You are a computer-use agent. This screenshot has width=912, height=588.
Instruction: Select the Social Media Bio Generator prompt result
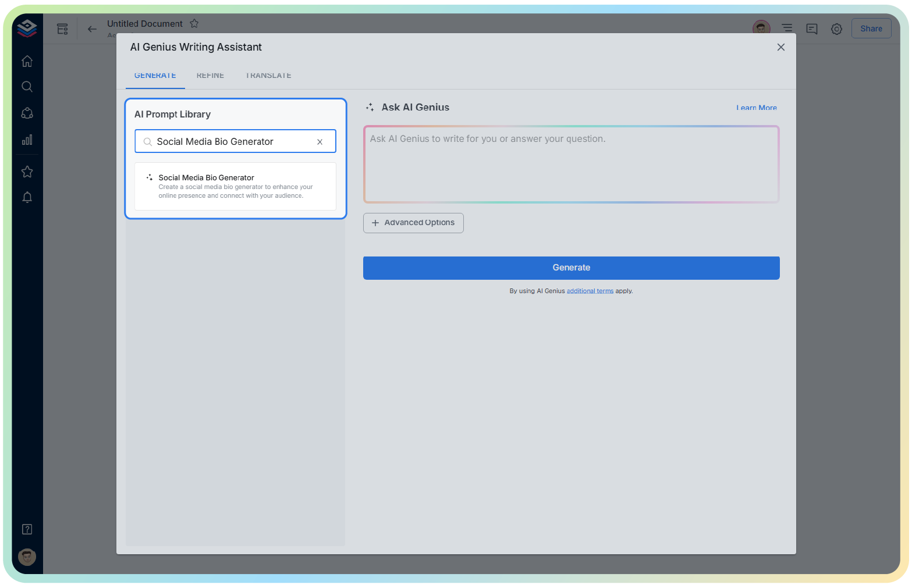(235, 186)
